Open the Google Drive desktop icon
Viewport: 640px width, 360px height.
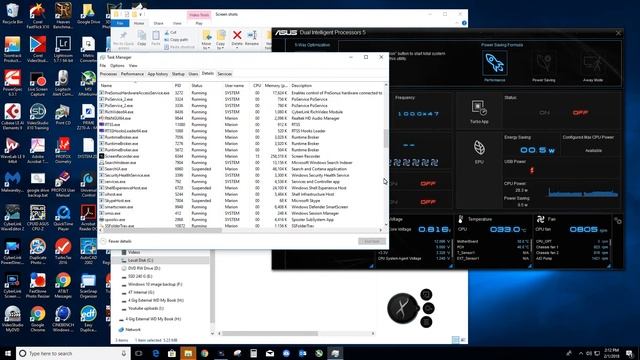(88, 13)
